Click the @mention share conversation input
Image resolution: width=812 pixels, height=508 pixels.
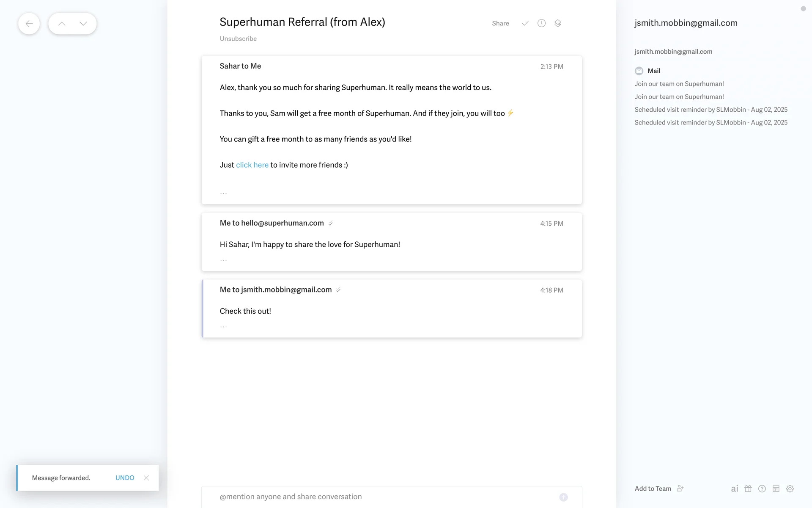click(381, 497)
